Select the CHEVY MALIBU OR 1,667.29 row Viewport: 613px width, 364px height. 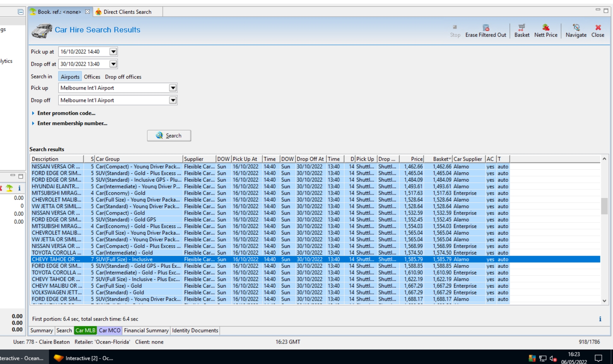click(x=315, y=286)
